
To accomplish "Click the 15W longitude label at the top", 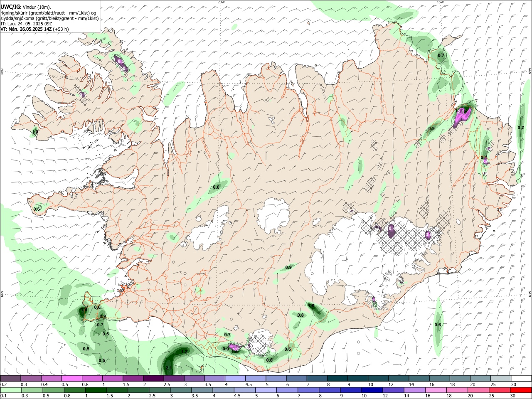I will tap(440, 2).
